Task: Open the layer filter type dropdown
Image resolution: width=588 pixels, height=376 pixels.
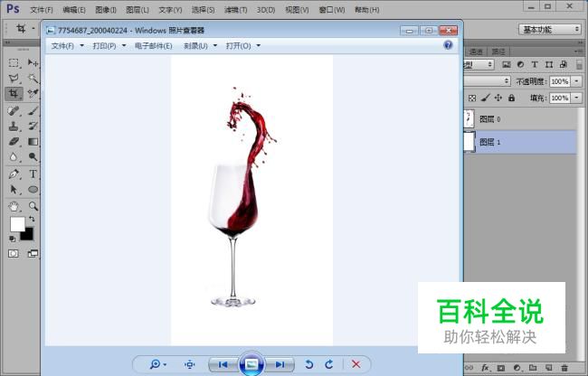Action: point(479,64)
